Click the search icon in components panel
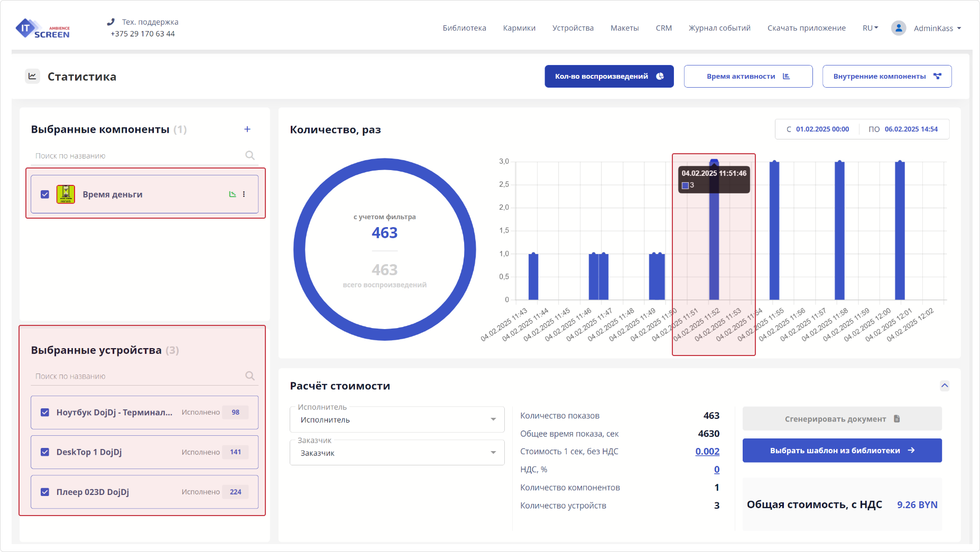 click(x=250, y=155)
